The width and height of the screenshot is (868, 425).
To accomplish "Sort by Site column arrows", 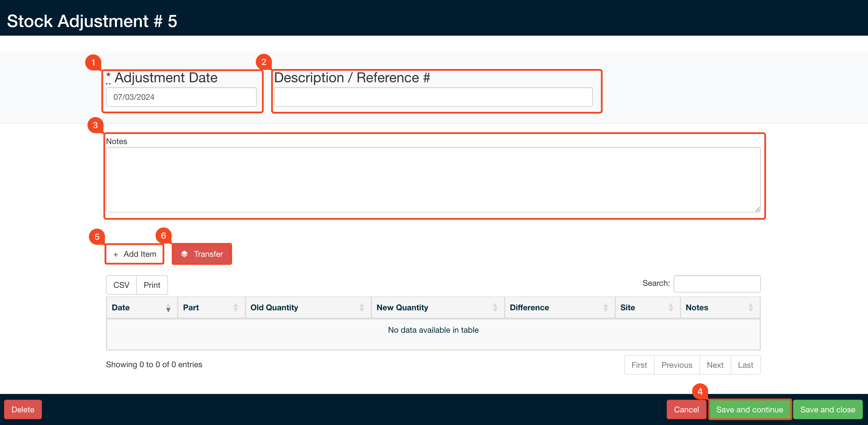I will (671, 307).
